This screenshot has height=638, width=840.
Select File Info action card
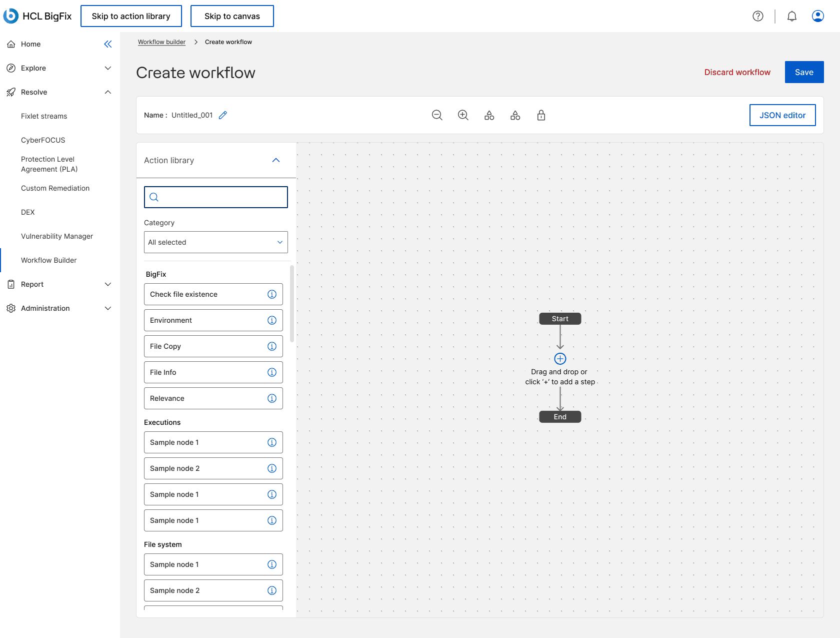coord(213,372)
